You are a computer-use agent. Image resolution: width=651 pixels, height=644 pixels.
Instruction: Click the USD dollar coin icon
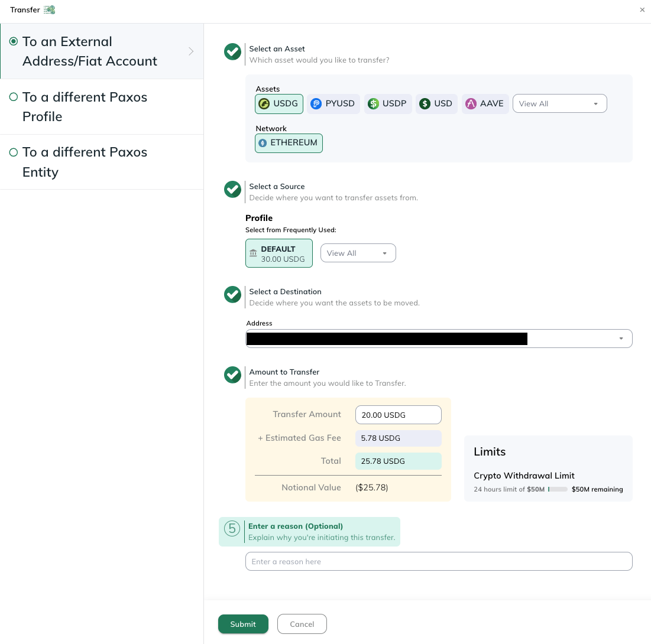pos(425,104)
